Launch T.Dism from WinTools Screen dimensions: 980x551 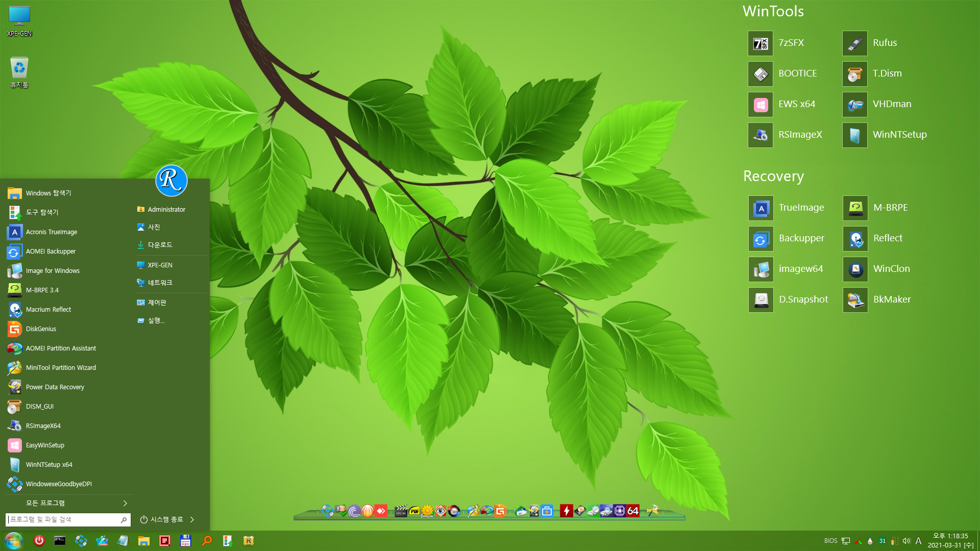855,74
